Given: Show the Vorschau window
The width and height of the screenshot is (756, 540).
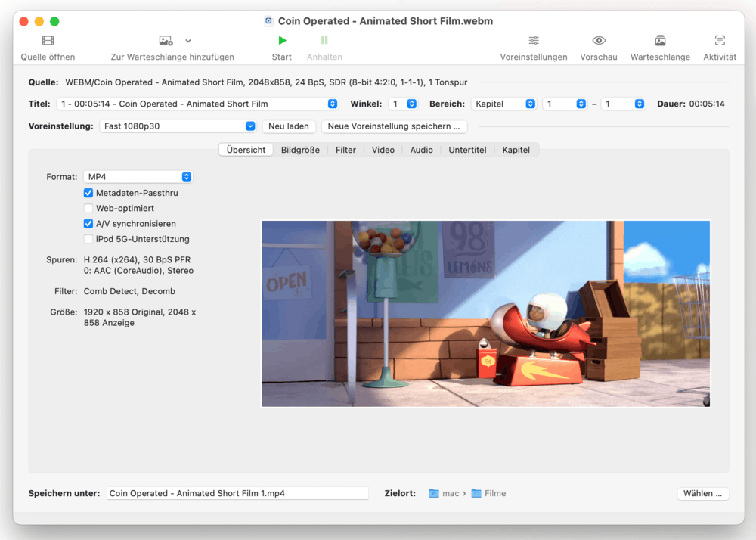Looking at the screenshot, I should [x=598, y=48].
